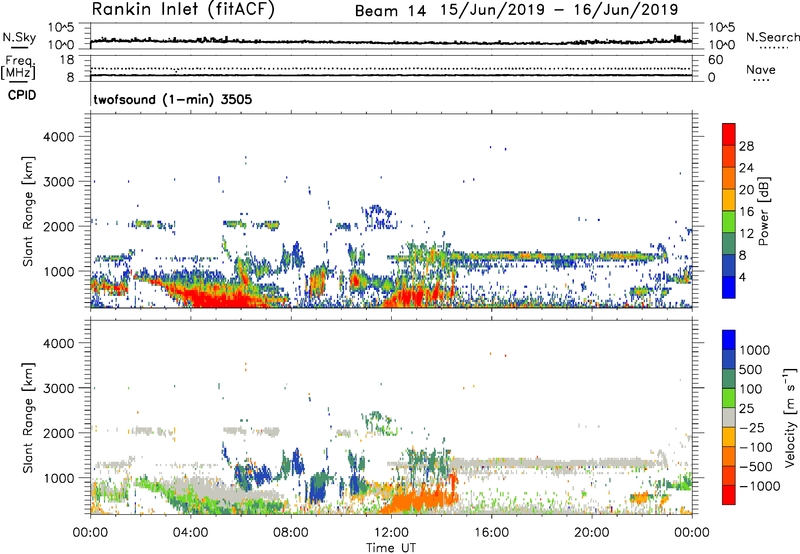
Task: Click the 'Rankin Inlet (fitACF)' plot title
Action: point(183,10)
